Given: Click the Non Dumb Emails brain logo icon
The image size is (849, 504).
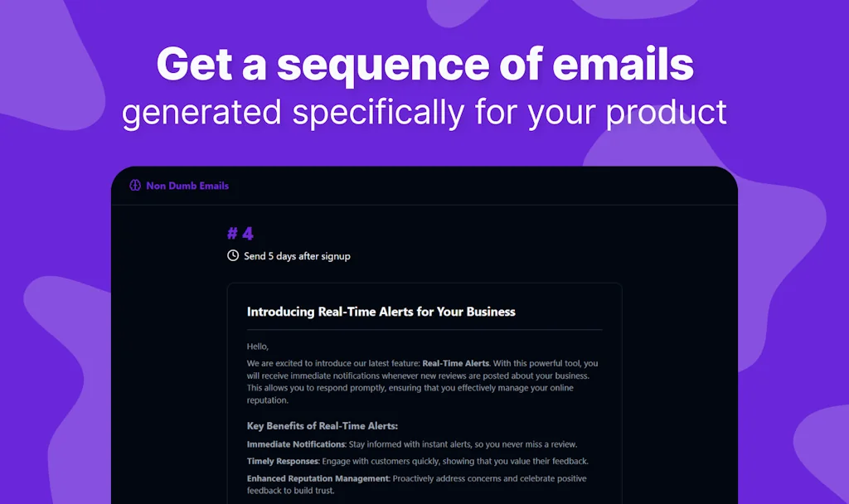Looking at the screenshot, I should (134, 186).
